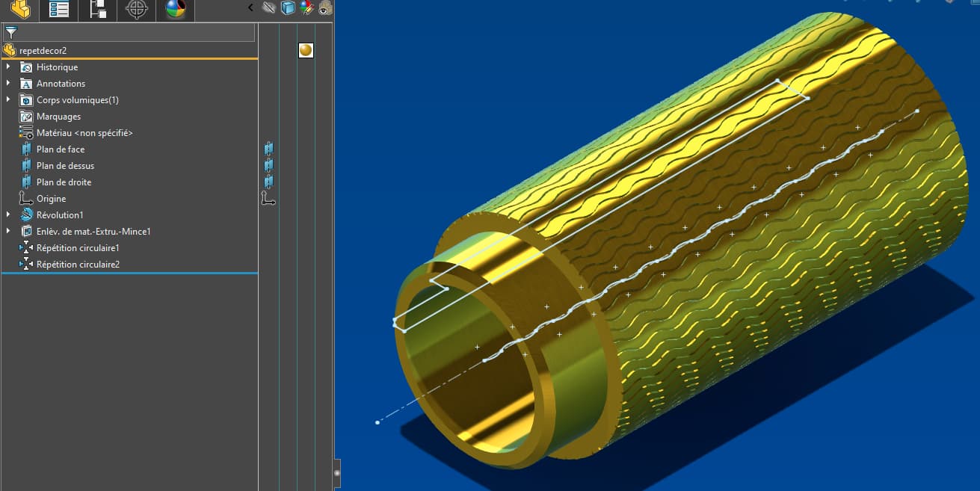Open the ConfigurationManager tab

97,9
